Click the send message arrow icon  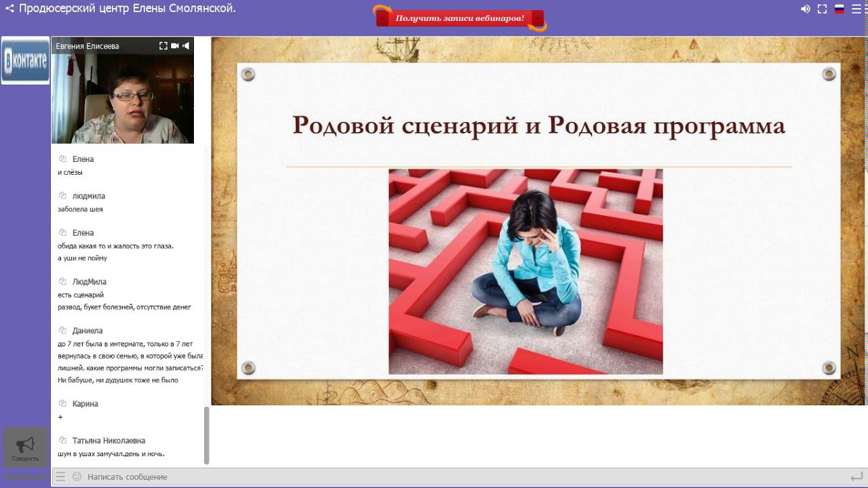click(x=856, y=476)
